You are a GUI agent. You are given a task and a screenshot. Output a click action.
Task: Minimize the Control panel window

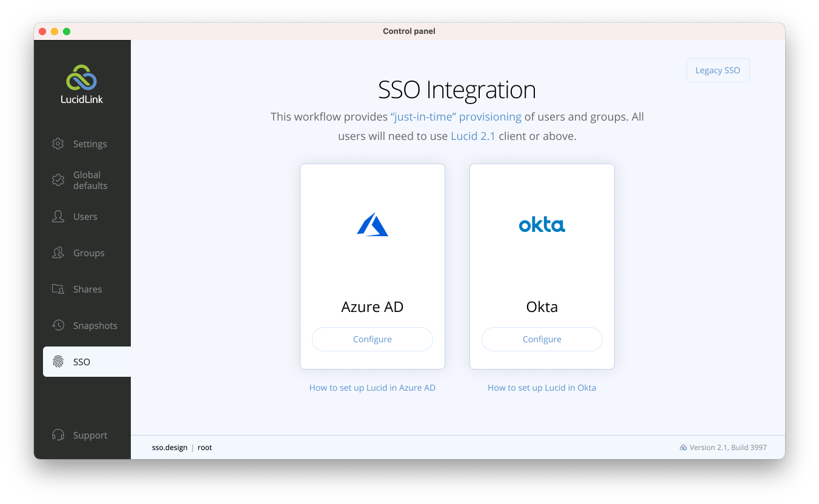[55, 31]
